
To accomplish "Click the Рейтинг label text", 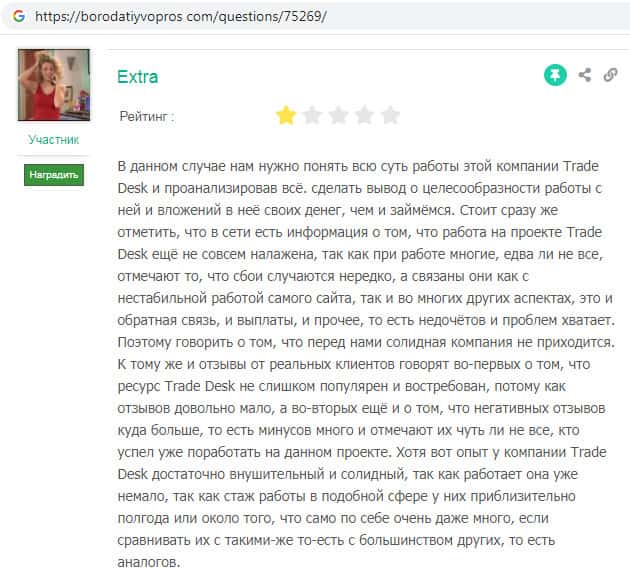I will [147, 117].
